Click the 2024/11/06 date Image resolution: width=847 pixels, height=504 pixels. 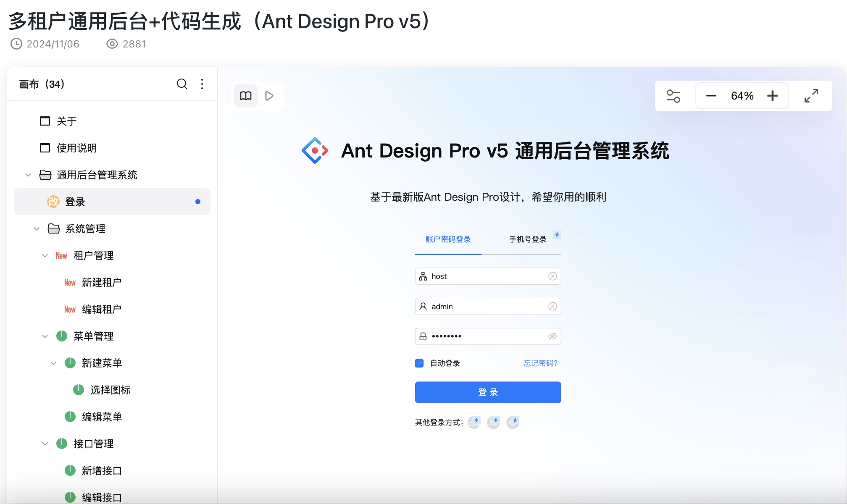click(x=53, y=44)
